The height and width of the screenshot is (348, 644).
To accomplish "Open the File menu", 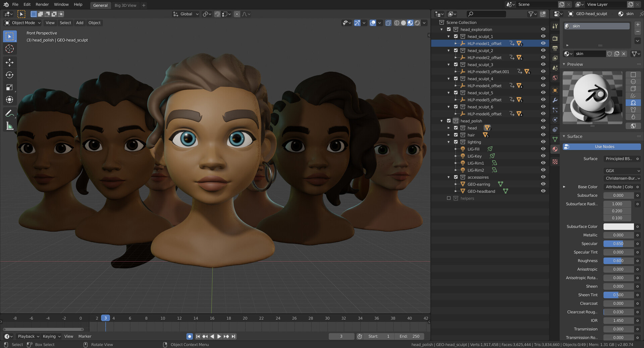I will [15, 4].
